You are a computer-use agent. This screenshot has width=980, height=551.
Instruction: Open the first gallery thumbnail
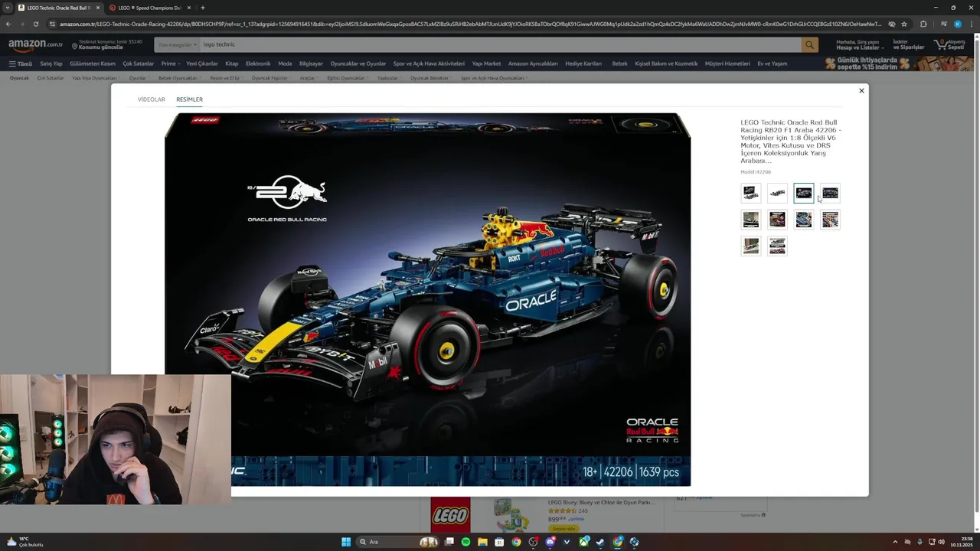pos(750,193)
